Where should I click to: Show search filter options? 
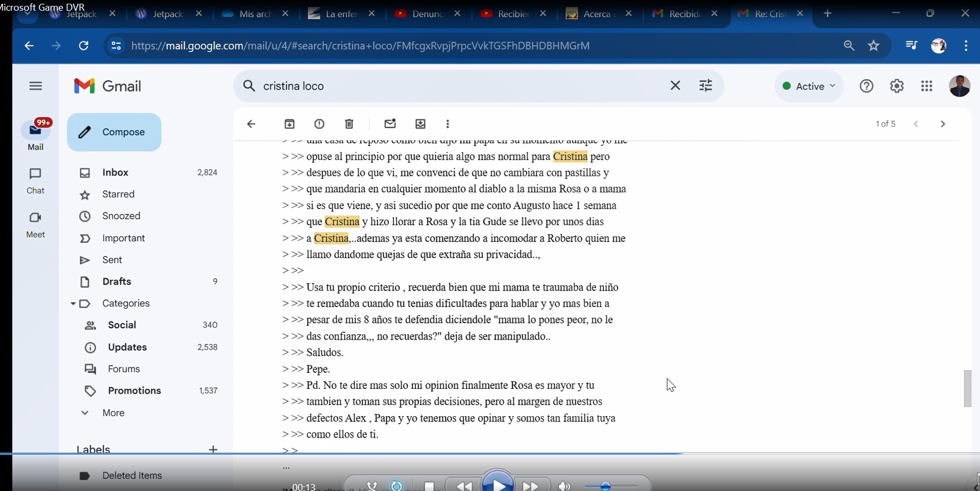coord(706,86)
